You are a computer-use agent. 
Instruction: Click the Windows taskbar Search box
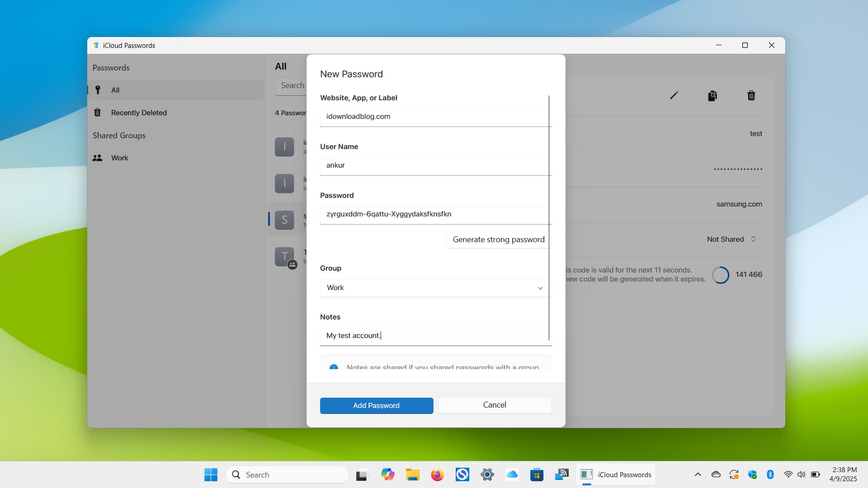(288, 474)
